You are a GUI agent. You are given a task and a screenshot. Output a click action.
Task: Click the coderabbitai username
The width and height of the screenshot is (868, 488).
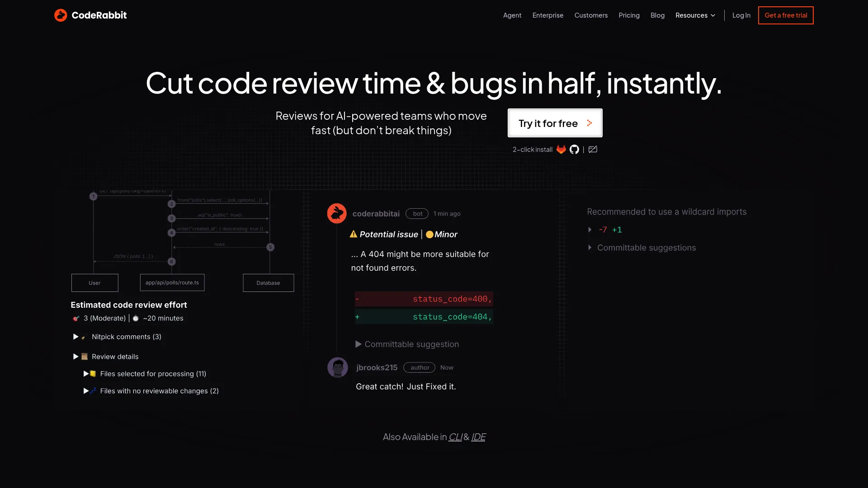point(376,214)
